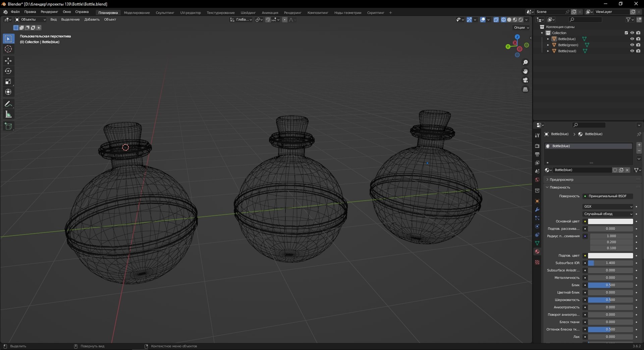
Task: Select the Add Cube tool
Action: (8, 126)
